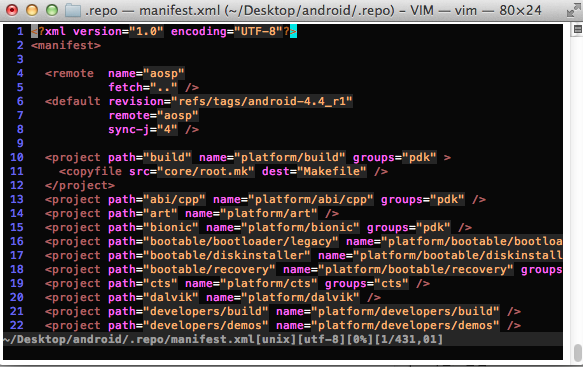Screen dimensions: 583x367
Task: Click 'platform/developers/build' name value
Action: (x=405, y=311)
